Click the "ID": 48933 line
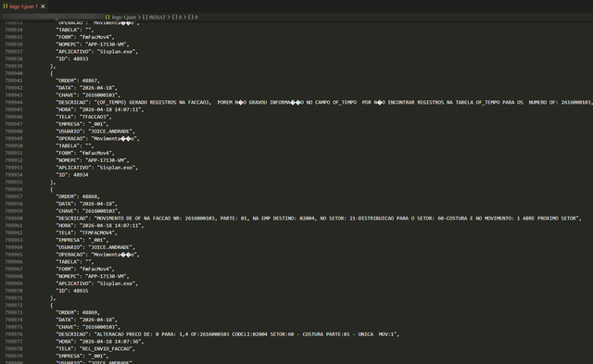This screenshot has height=364, width=593. coord(72,59)
